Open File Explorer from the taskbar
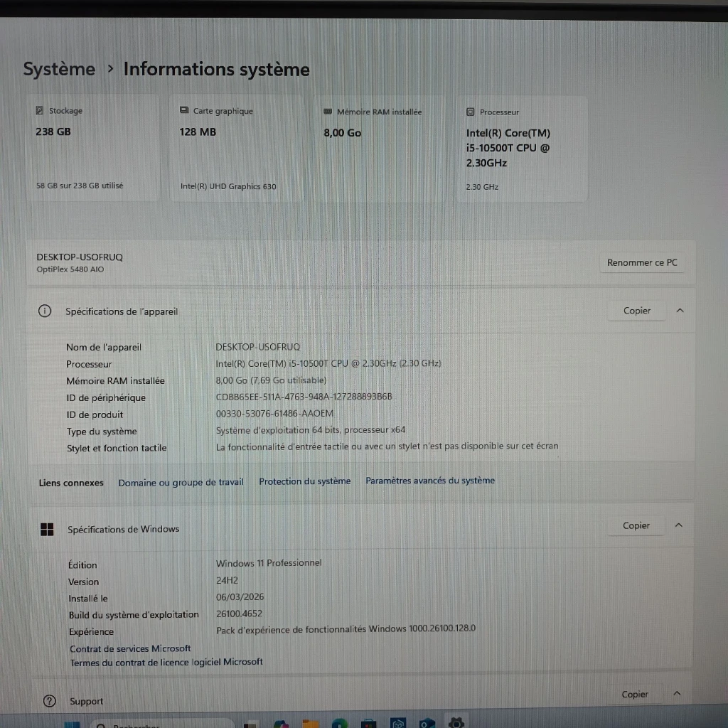 coord(311,723)
